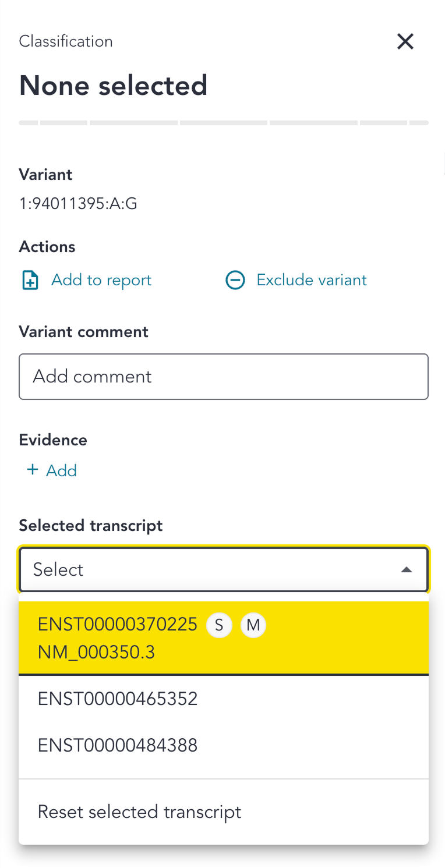
Task: Select transcript ENST00000484388
Action: [224, 745]
